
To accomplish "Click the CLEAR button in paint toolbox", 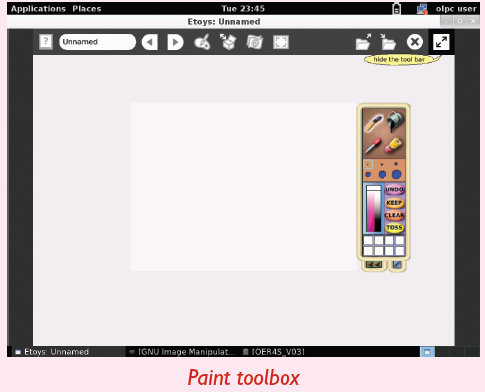I will (394, 215).
